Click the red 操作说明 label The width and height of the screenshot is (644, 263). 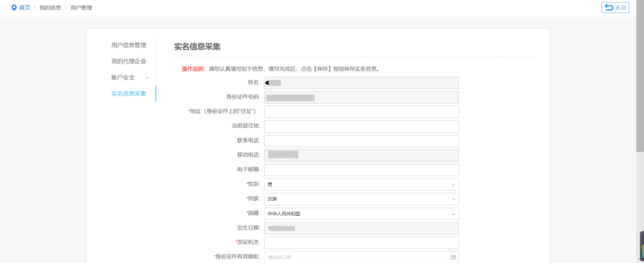click(193, 69)
